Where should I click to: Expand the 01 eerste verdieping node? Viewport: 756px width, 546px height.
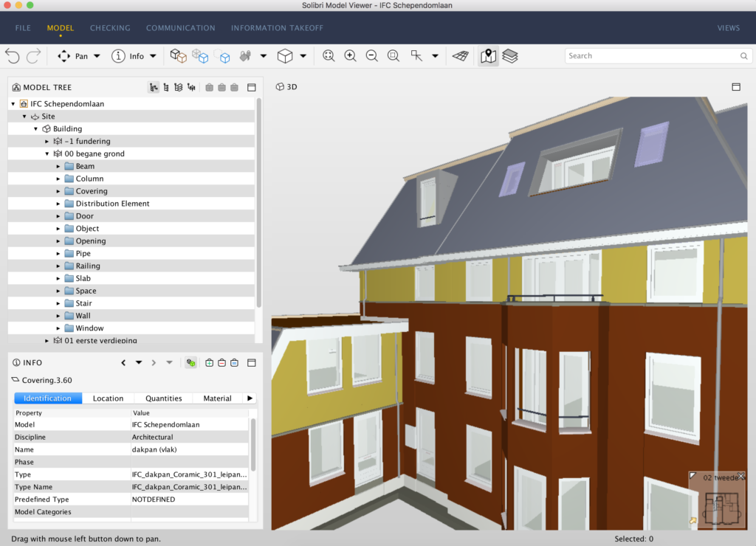pos(47,340)
